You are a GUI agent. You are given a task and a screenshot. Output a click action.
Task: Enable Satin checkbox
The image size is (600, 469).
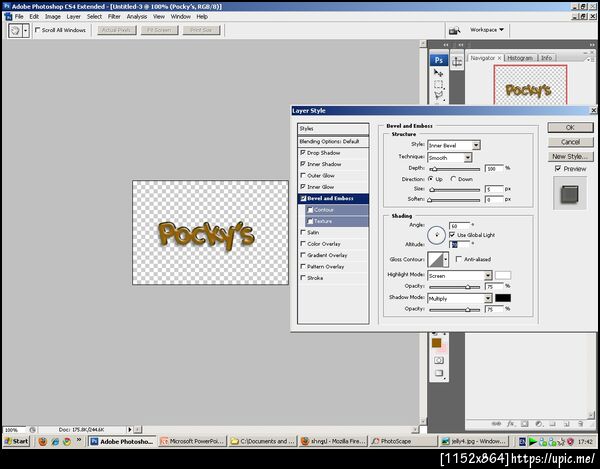303,232
